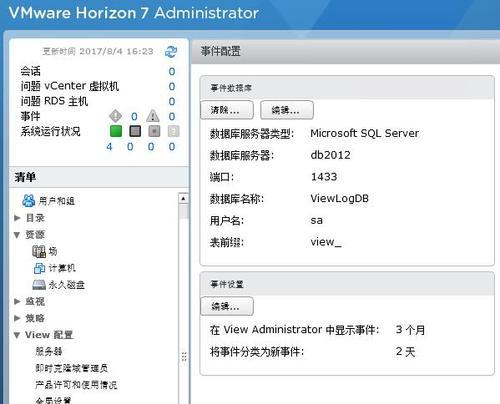Screen dimensions: 500x404
Task: Open the 用户和组 users icon
Action: click(28, 201)
